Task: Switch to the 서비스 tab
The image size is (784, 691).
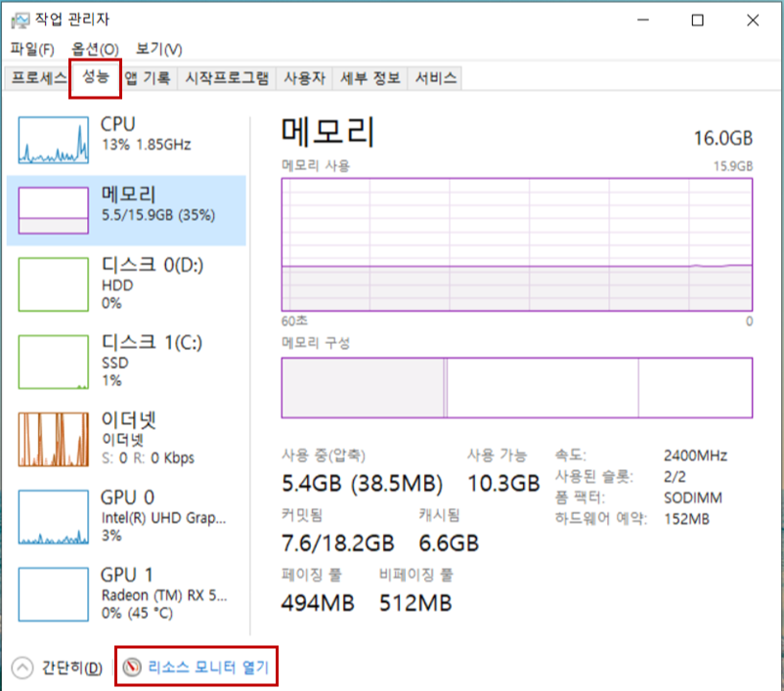Action: [438, 77]
